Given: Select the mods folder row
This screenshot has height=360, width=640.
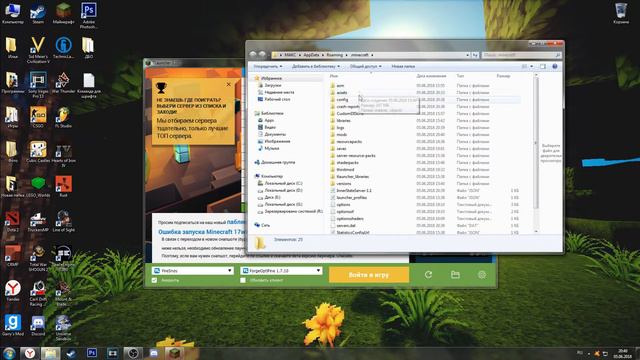Looking at the screenshot, I should [x=424, y=134].
